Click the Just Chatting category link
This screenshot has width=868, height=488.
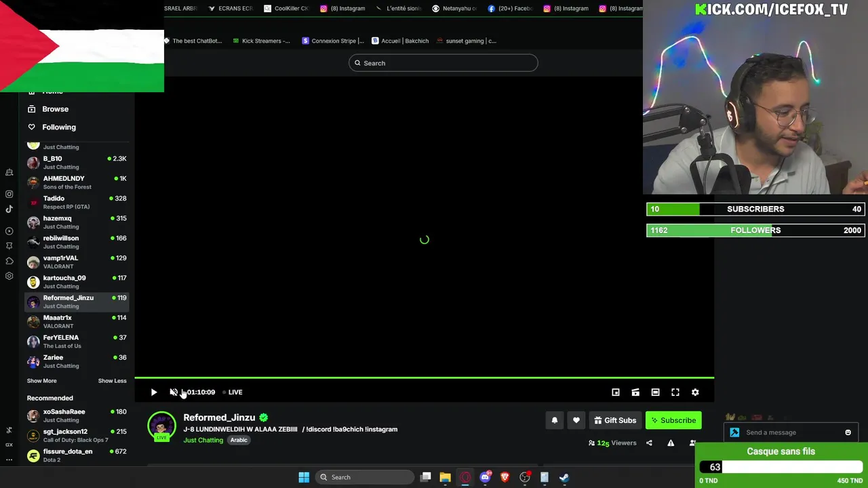(203, 441)
